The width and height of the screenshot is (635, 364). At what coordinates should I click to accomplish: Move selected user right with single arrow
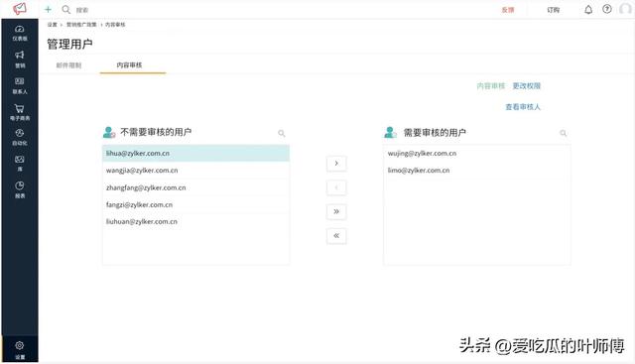(x=336, y=164)
